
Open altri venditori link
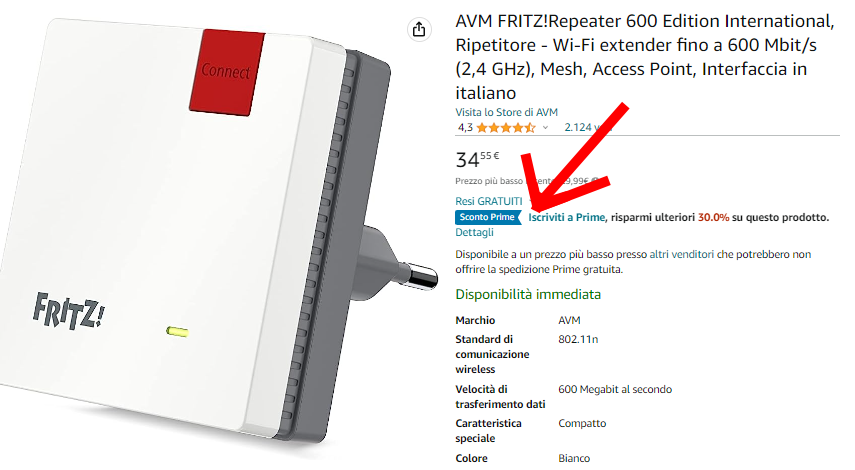pyautogui.click(x=681, y=254)
